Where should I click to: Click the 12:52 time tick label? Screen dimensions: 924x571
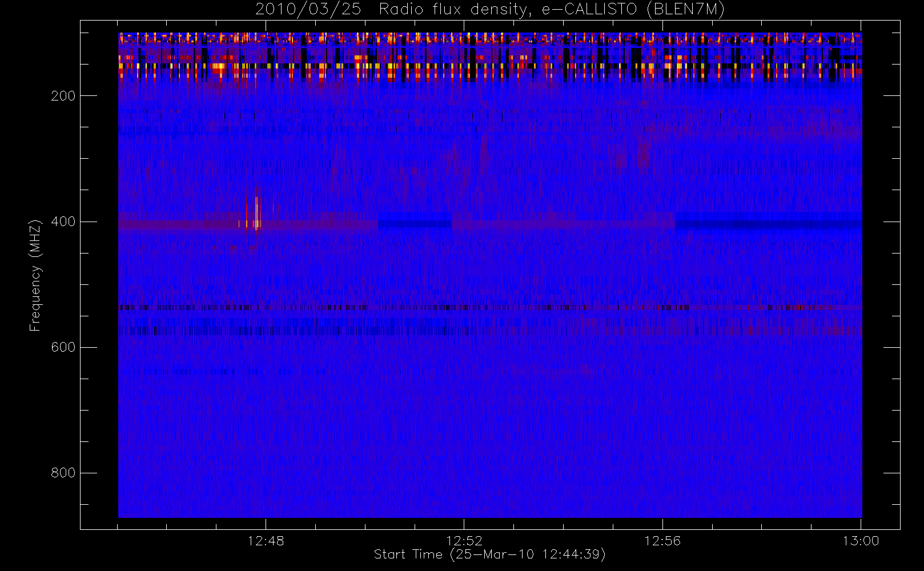click(464, 541)
